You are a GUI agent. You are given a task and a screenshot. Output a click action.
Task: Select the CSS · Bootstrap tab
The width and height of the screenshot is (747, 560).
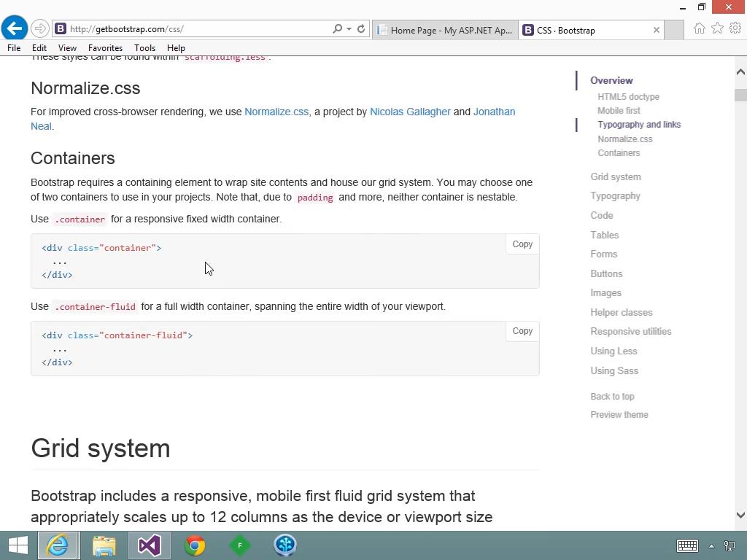click(x=591, y=30)
